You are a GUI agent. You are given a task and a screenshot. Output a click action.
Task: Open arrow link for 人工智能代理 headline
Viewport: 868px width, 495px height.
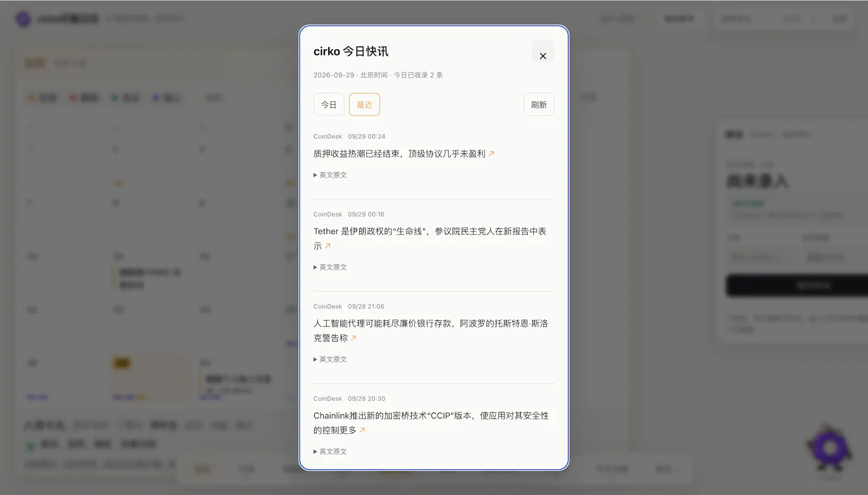(x=354, y=339)
